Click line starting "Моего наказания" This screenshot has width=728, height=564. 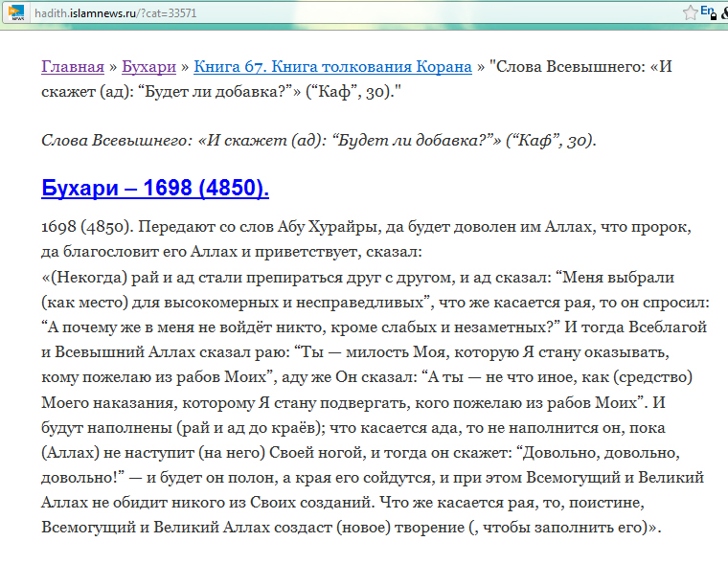(353, 402)
